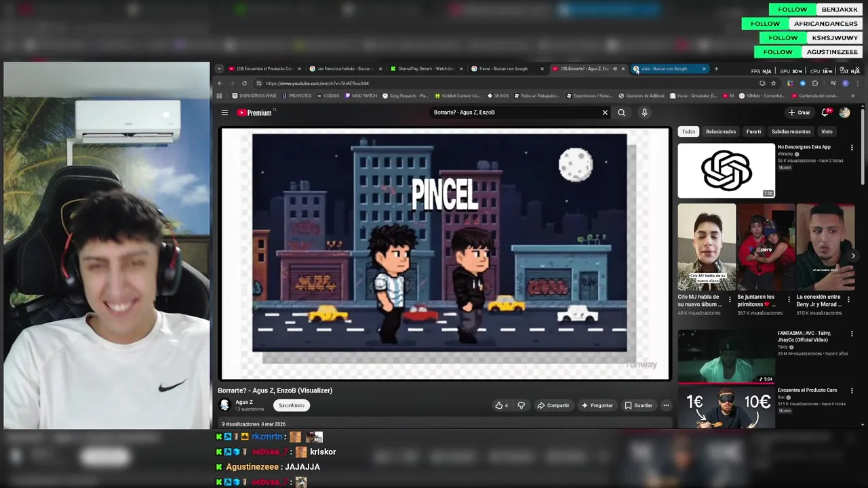Switch to Encuentra el Producto Caro tab
Screen dimensions: 868x488
(x=264, y=68)
